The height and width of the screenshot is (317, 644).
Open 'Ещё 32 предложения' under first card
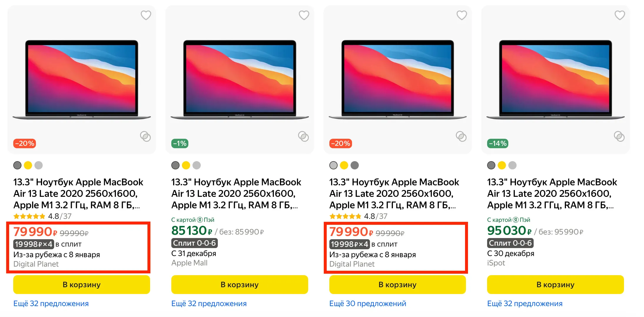pos(51,303)
